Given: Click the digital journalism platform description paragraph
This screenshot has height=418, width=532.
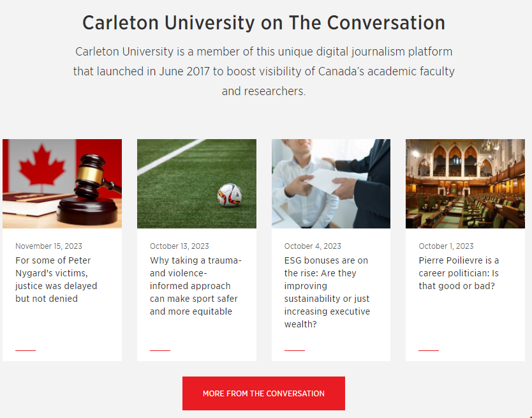Looking at the screenshot, I should (x=263, y=71).
